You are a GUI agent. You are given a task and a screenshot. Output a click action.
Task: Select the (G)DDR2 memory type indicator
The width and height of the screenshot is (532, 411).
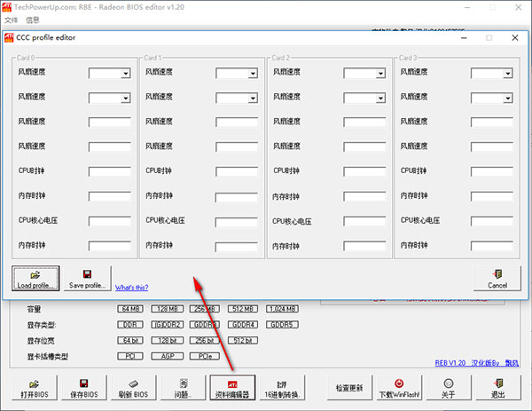pyautogui.click(x=168, y=325)
